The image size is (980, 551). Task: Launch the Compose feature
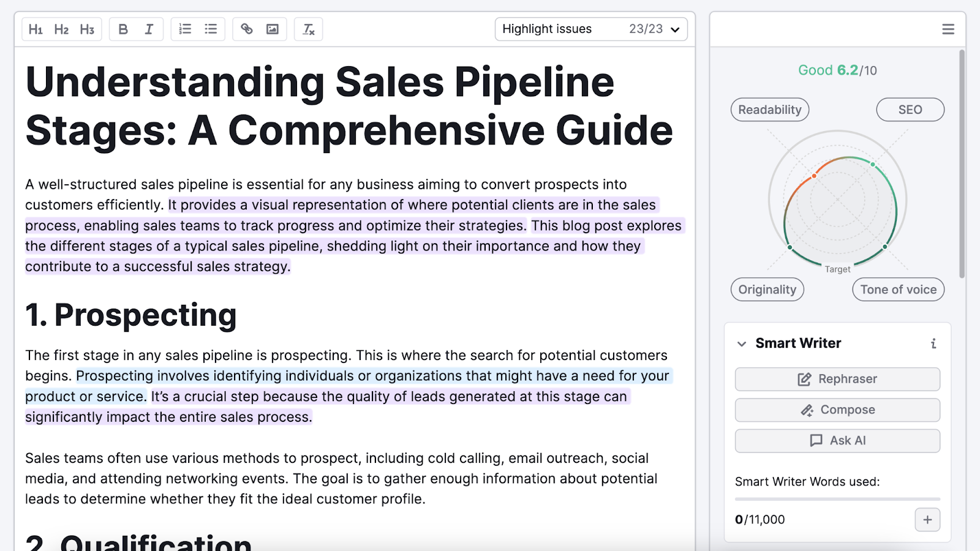point(837,410)
